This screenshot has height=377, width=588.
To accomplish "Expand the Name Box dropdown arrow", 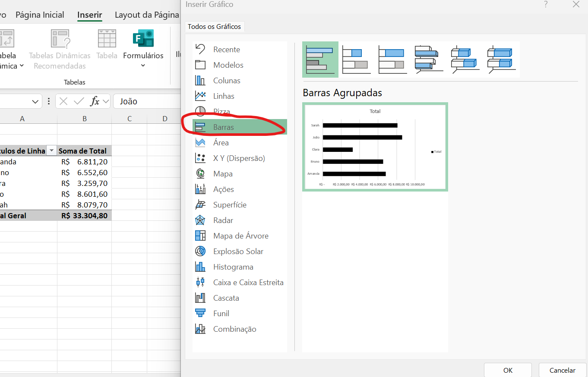I will [x=35, y=102].
